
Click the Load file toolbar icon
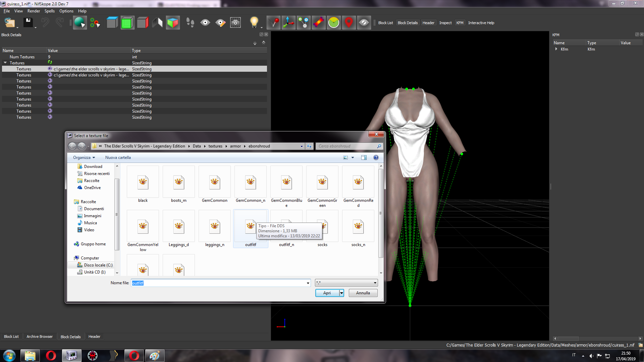coord(10,23)
